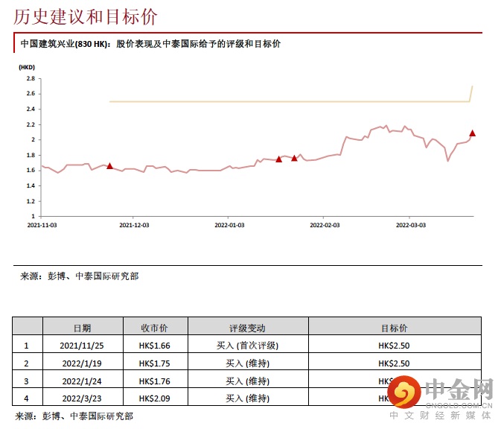This screenshot has width=504, height=429.
Task: Select the 收市价 column header
Action: pyautogui.click(x=155, y=328)
